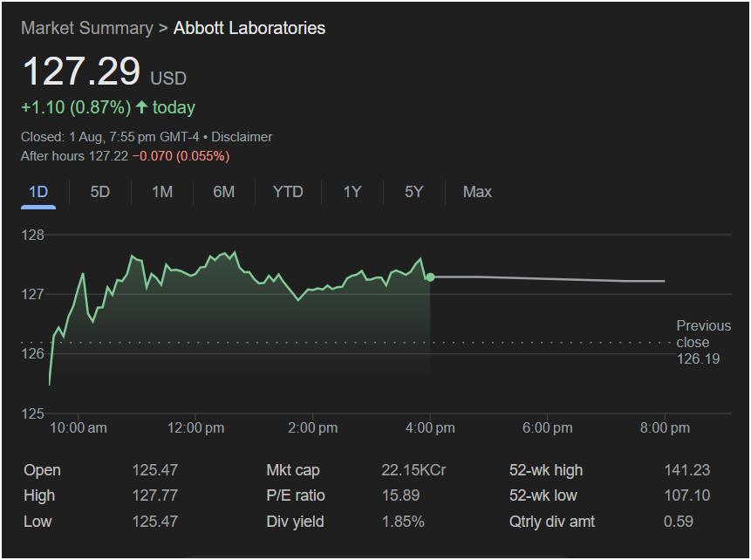This screenshot has height=560, width=751.
Task: Select the 1D time range tab
Action: (x=38, y=192)
